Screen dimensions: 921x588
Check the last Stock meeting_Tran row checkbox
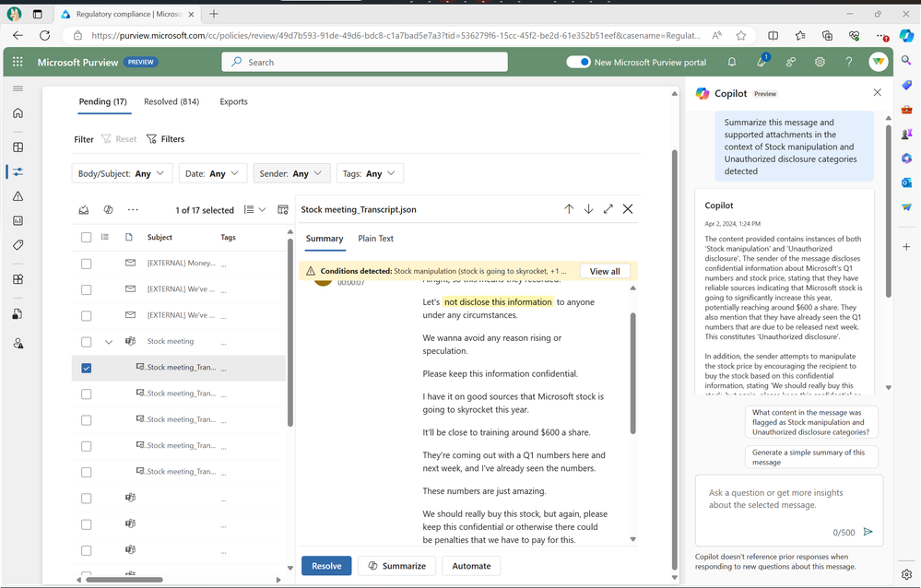[x=87, y=472]
